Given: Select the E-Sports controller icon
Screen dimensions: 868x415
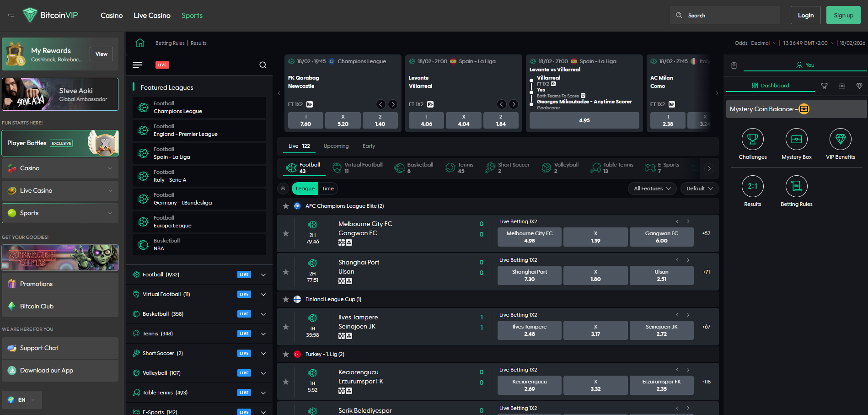Looking at the screenshot, I should [651, 167].
